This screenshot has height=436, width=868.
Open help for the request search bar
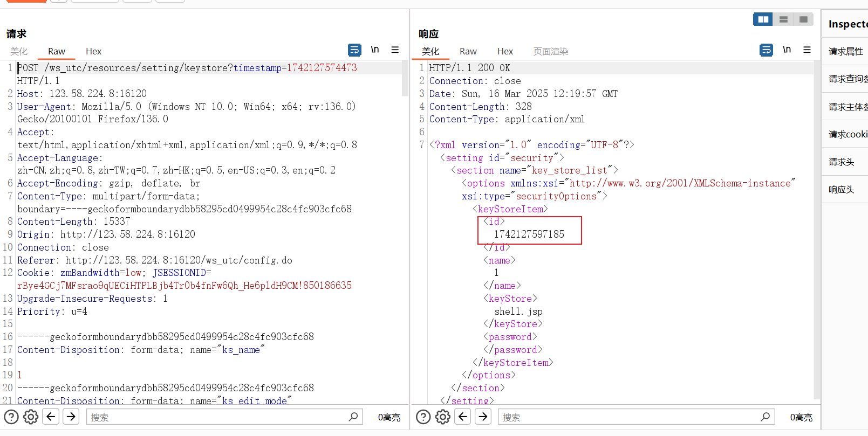[11, 417]
